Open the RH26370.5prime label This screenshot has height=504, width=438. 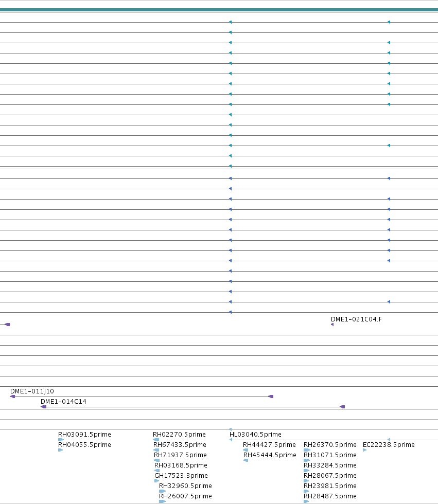tap(330, 444)
